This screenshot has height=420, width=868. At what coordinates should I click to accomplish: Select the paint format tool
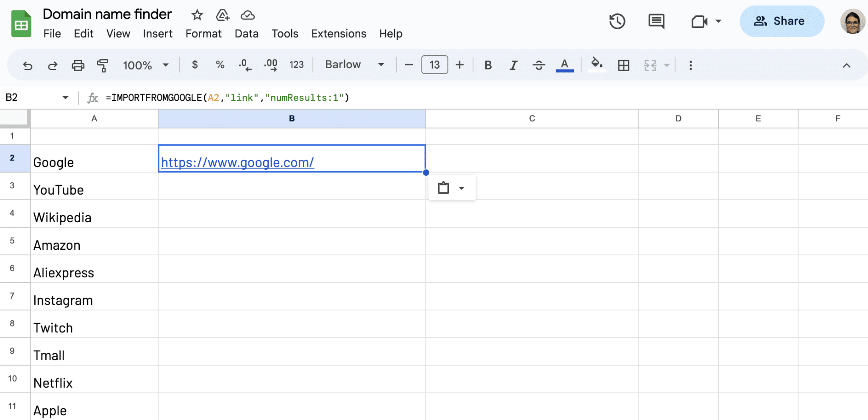103,65
